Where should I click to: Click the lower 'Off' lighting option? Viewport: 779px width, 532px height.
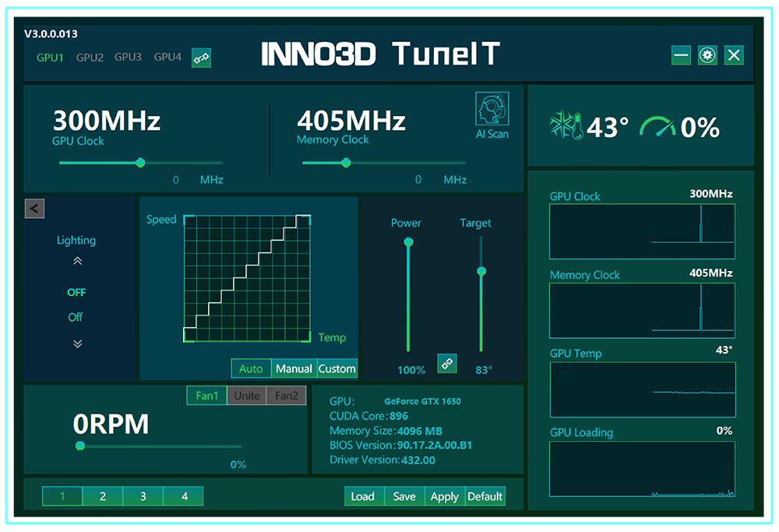click(x=76, y=317)
